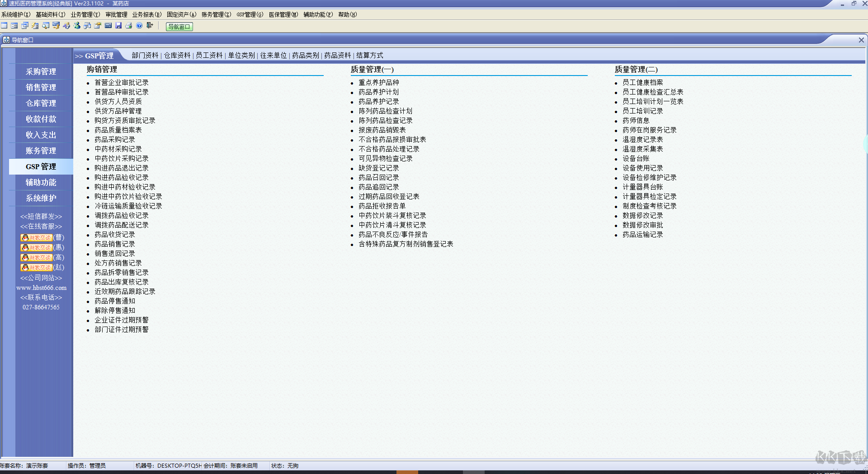Open the 医保管理(M) menu

tap(283, 14)
